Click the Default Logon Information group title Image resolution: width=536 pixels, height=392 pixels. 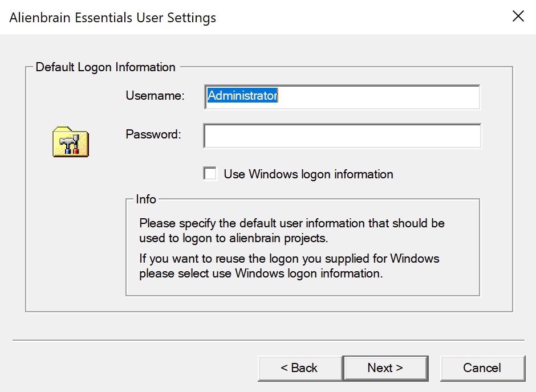[x=105, y=67]
